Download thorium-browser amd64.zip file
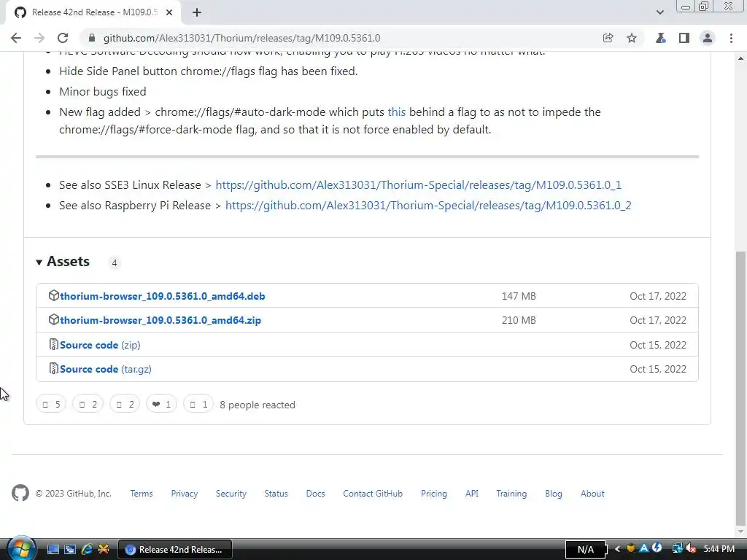This screenshot has height=560, width=747. point(160,321)
